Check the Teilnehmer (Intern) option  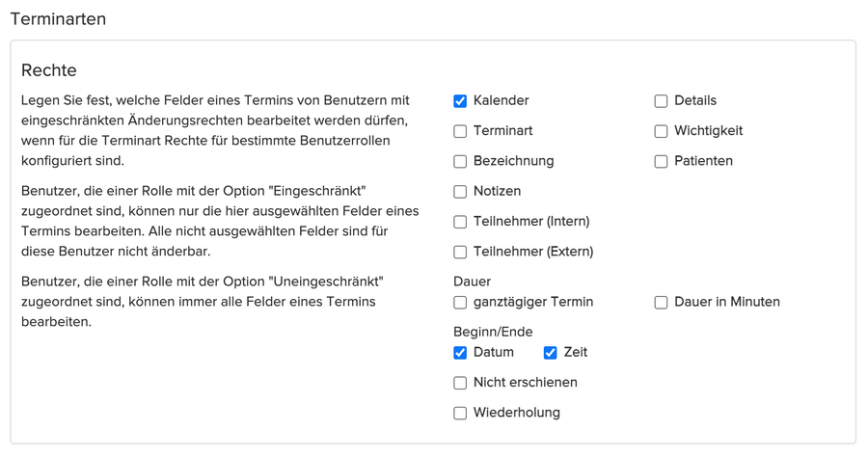460,222
